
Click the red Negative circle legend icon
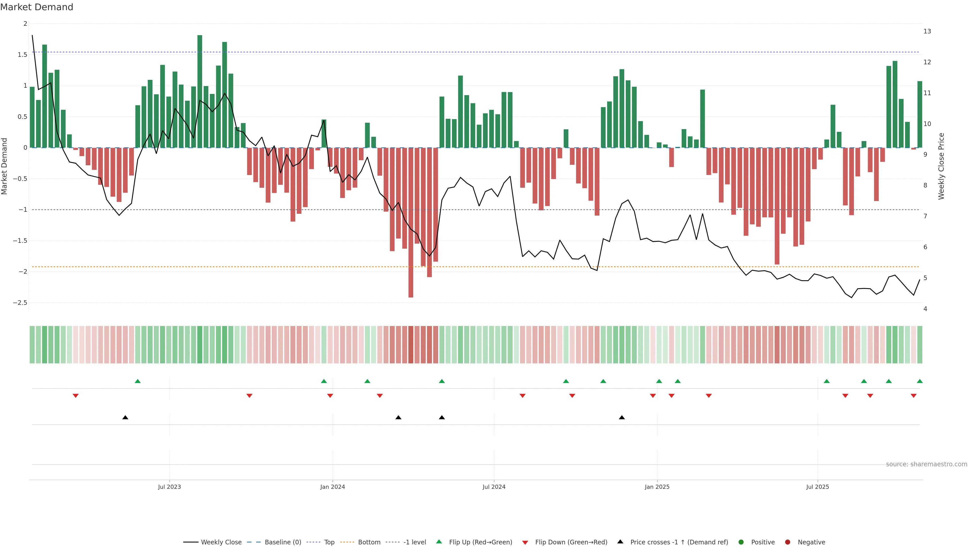[788, 542]
